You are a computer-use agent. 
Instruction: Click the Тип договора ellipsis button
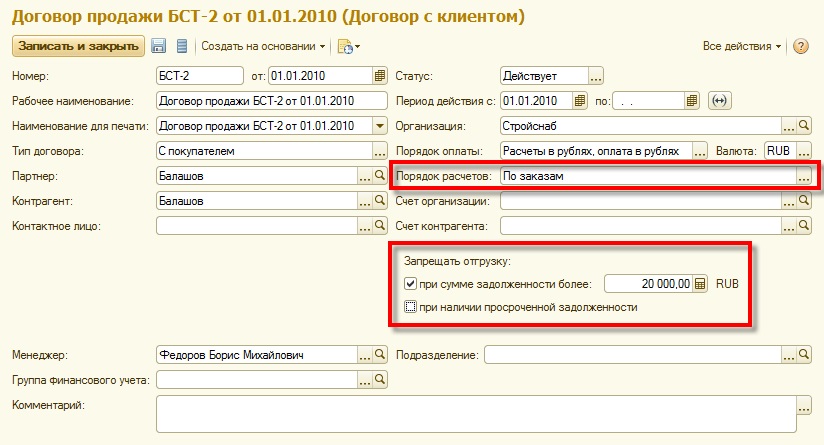tap(380, 151)
